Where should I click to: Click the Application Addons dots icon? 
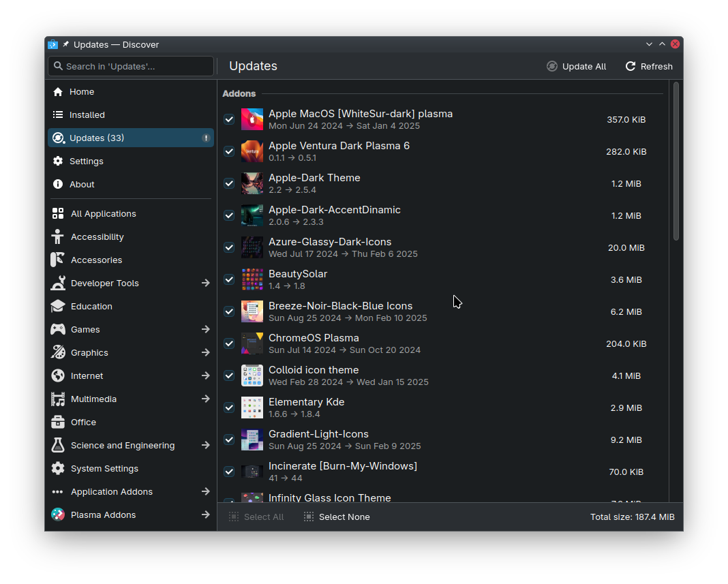pyautogui.click(x=57, y=491)
